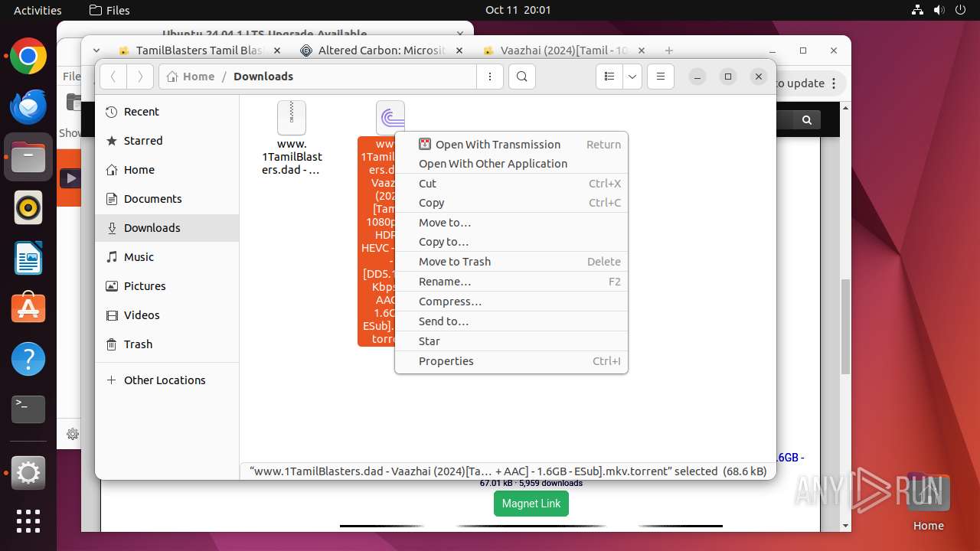Choose Copy to… option
Screen dimensions: 980x551
[x=511, y=242]
